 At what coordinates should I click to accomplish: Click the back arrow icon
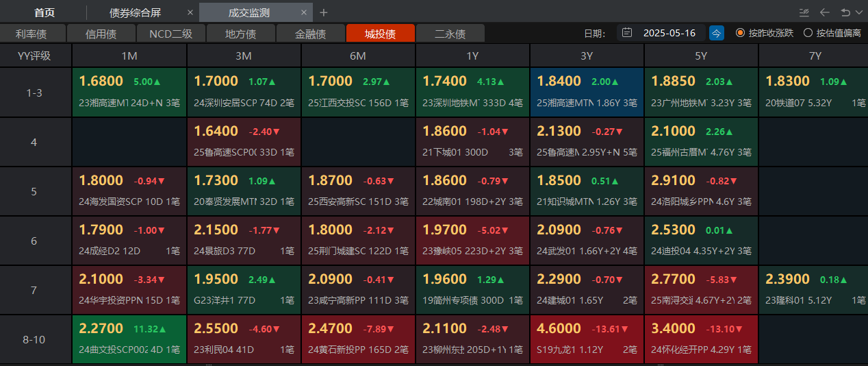click(825, 12)
